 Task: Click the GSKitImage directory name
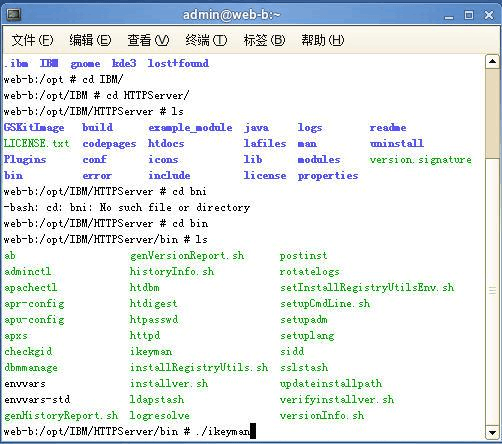[34, 128]
